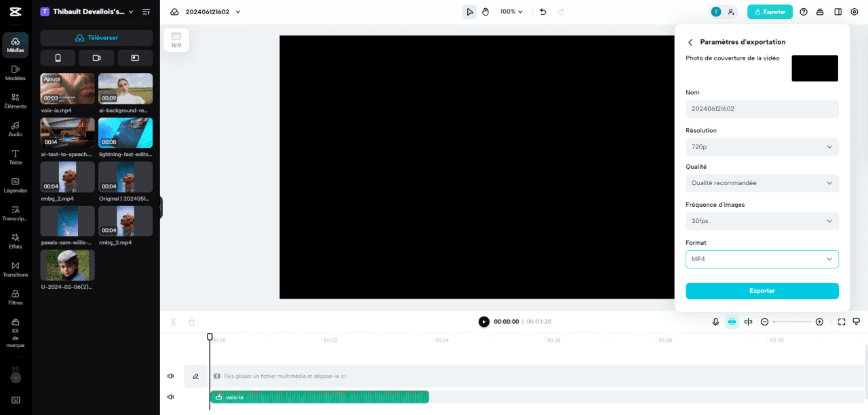
Task: Open the Transcription sidebar section
Action: point(16,214)
